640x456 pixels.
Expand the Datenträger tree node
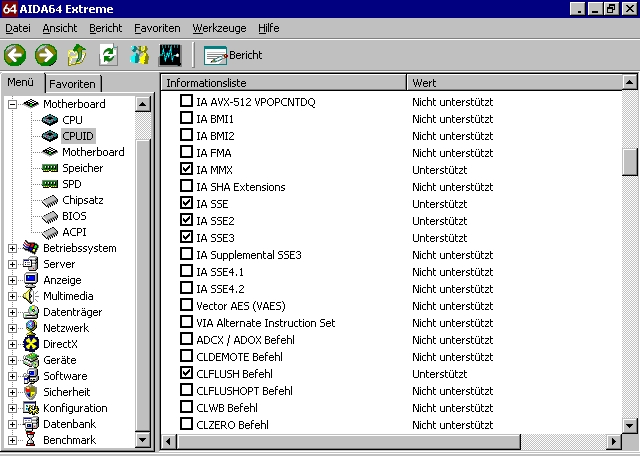tap(12, 312)
